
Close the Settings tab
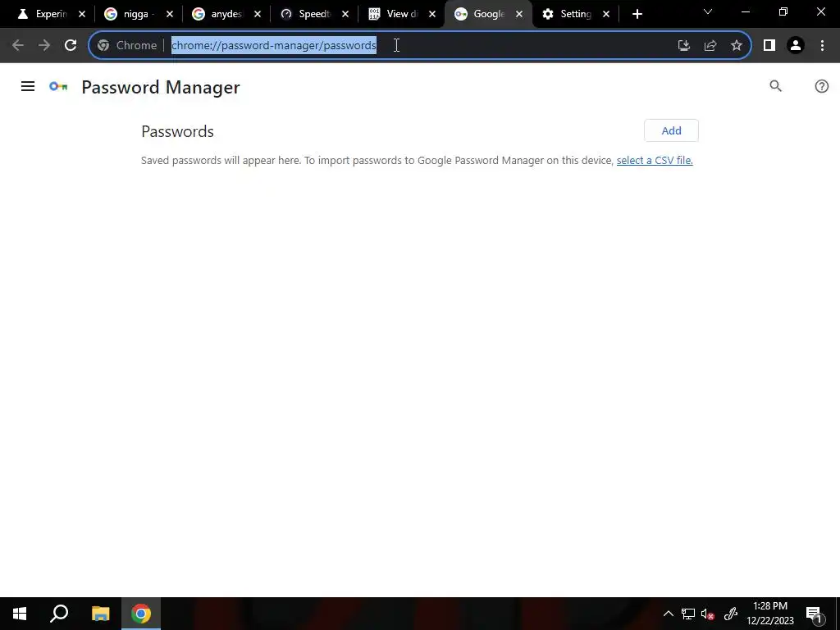(x=606, y=15)
